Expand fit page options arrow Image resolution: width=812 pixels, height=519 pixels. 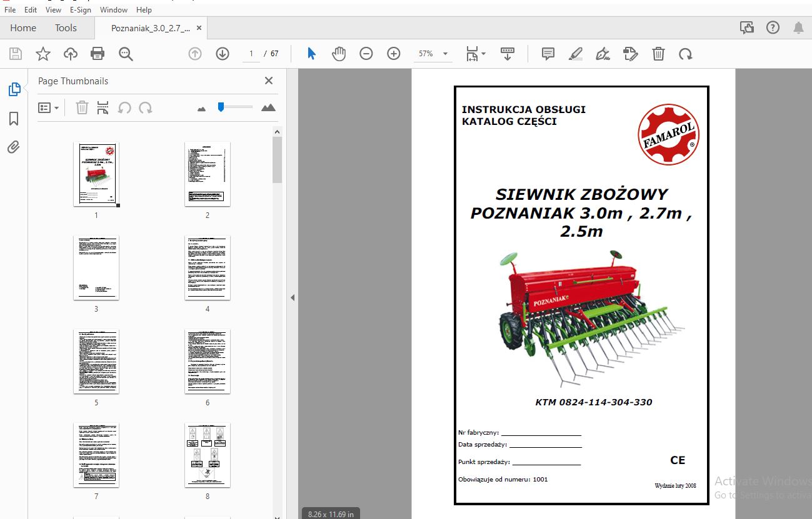(483, 54)
